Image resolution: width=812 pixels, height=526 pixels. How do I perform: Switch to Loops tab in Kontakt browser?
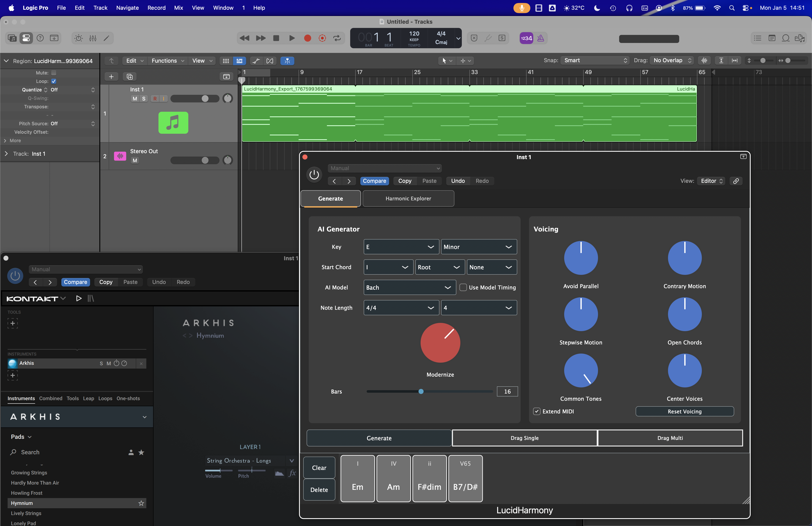click(x=105, y=398)
